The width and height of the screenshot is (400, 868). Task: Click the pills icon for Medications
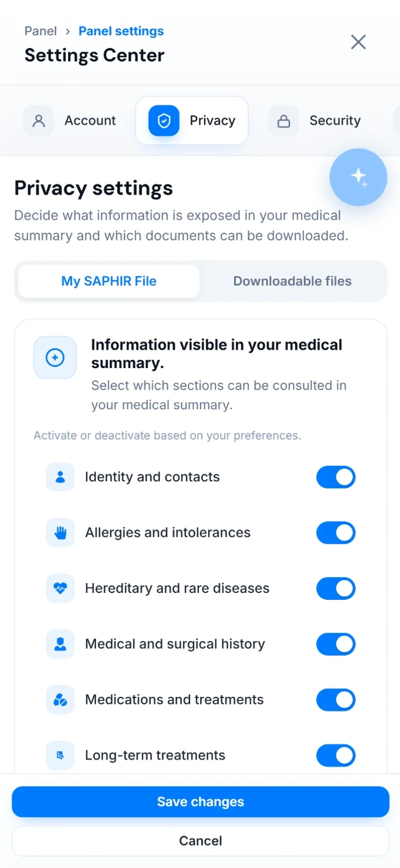point(60,699)
